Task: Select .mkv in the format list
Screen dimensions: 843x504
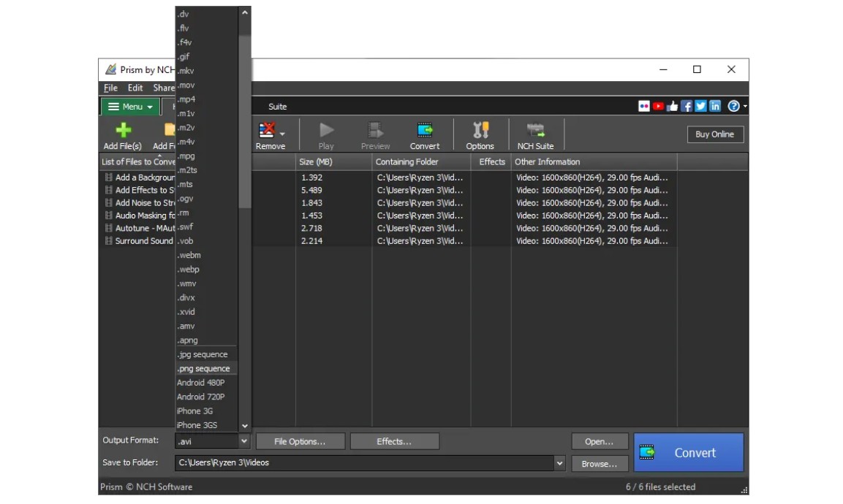Action: (x=206, y=70)
